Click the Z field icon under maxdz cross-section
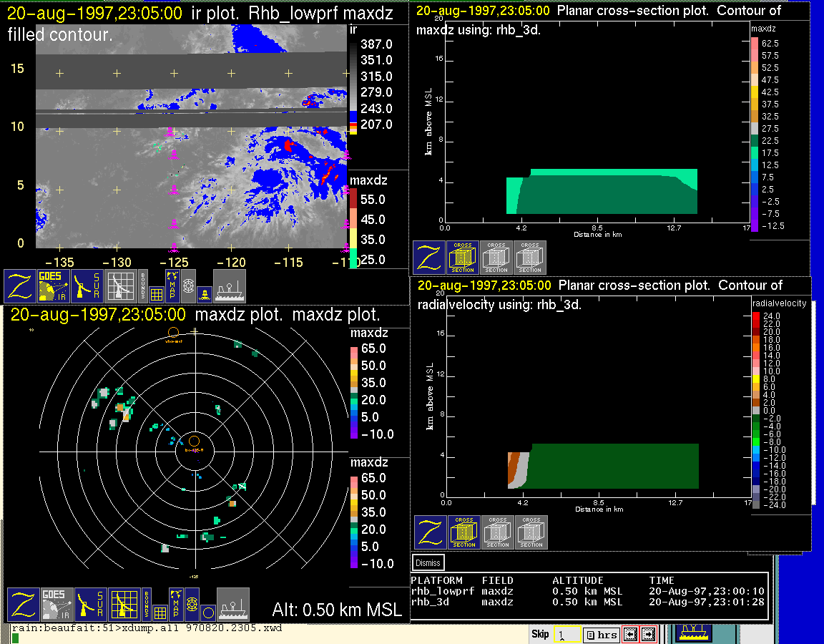The height and width of the screenshot is (644, 824). click(428, 258)
